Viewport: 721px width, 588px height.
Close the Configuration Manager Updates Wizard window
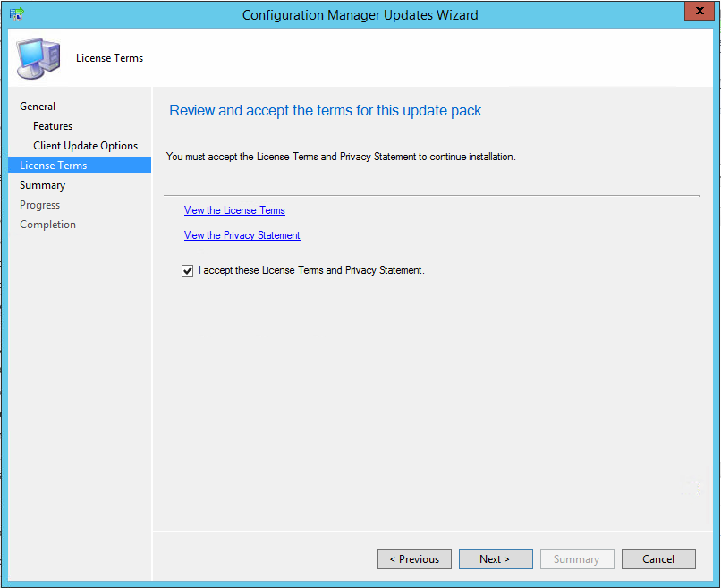point(700,11)
